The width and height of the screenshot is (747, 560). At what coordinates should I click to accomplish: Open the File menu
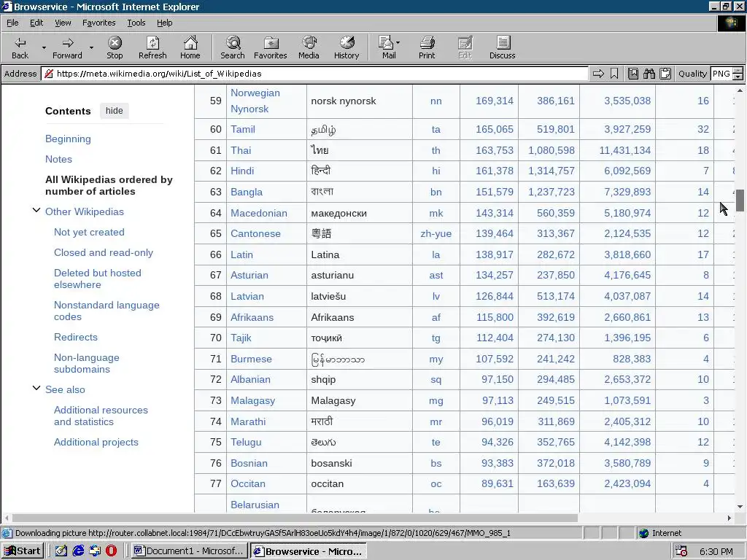click(12, 23)
